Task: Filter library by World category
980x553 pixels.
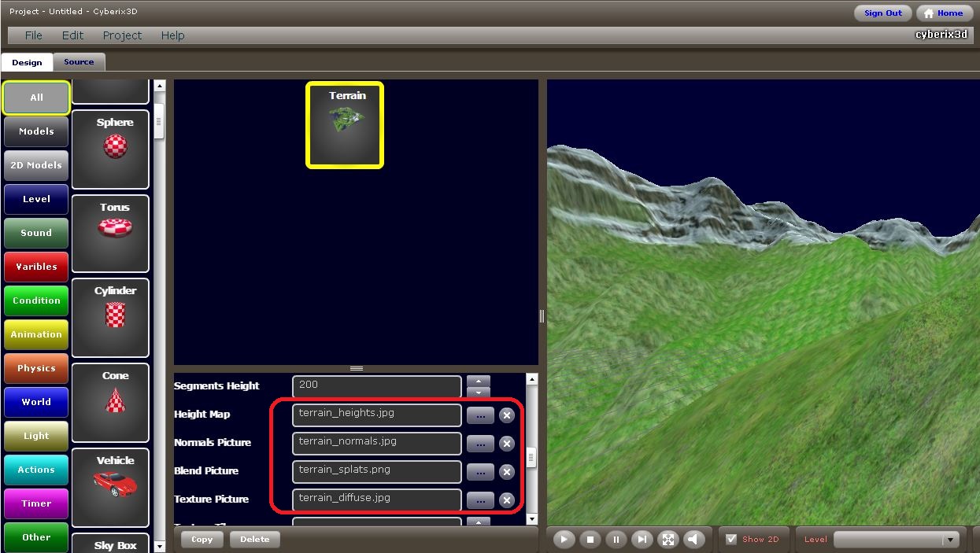Action: click(x=36, y=402)
